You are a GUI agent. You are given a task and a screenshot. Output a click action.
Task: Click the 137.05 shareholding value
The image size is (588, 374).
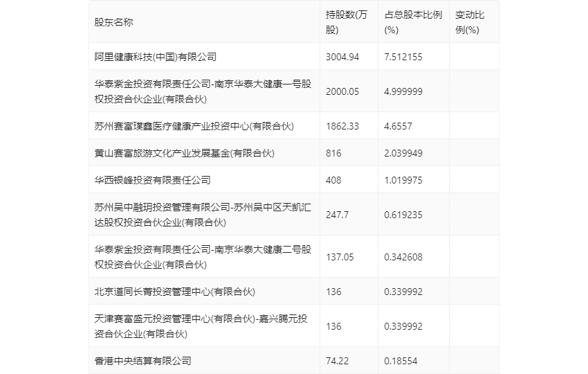click(340, 257)
